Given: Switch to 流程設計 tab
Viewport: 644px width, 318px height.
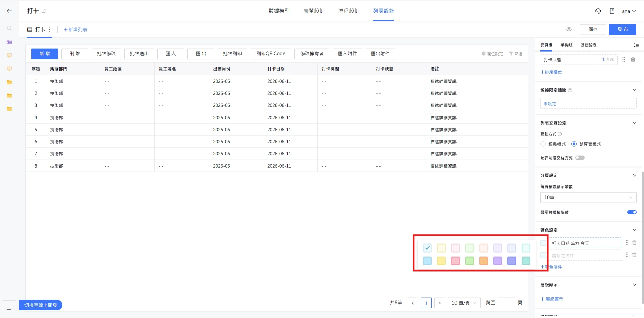Looking at the screenshot, I should pyautogui.click(x=349, y=11).
